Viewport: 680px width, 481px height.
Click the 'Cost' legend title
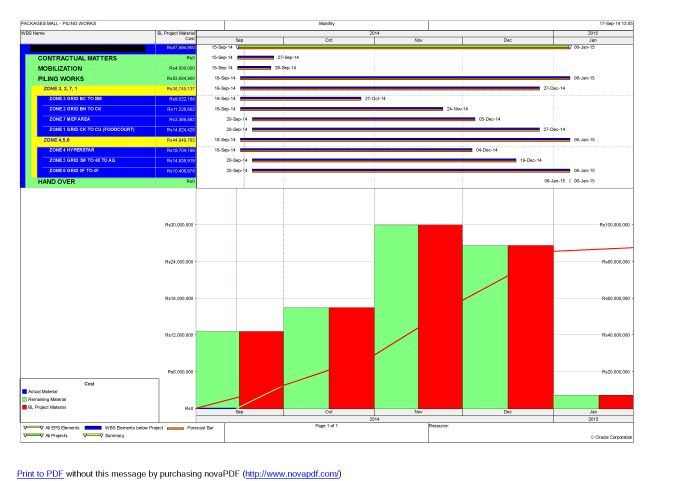pos(89,384)
